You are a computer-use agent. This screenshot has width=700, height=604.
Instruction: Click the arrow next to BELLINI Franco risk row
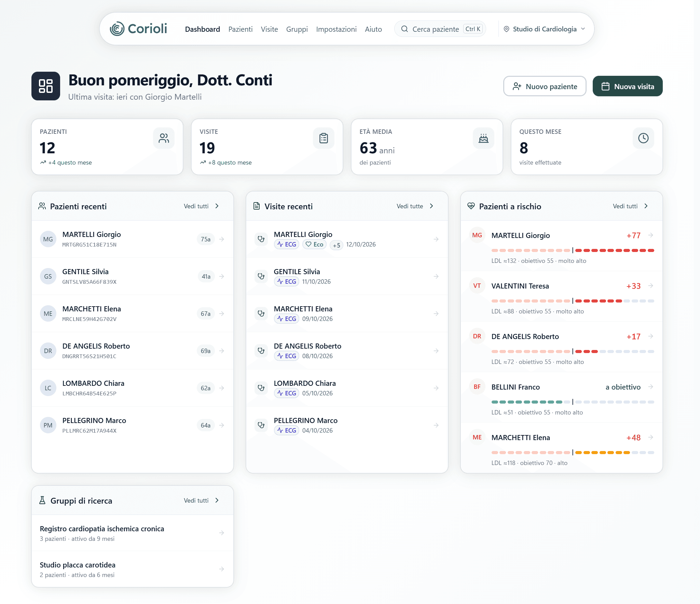point(651,387)
